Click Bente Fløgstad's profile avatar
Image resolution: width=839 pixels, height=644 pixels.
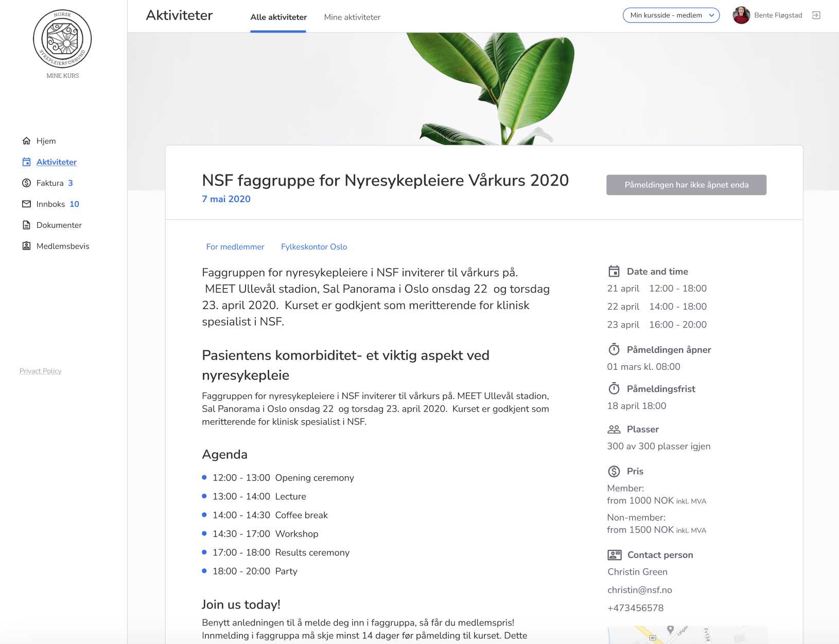tap(741, 15)
